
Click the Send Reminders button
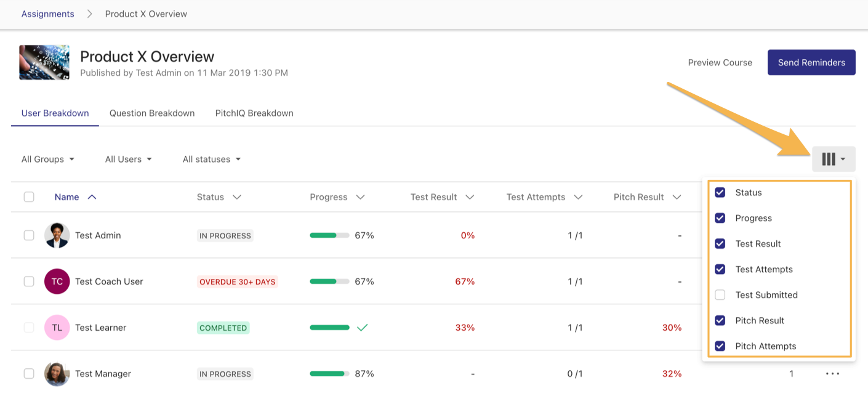click(811, 62)
